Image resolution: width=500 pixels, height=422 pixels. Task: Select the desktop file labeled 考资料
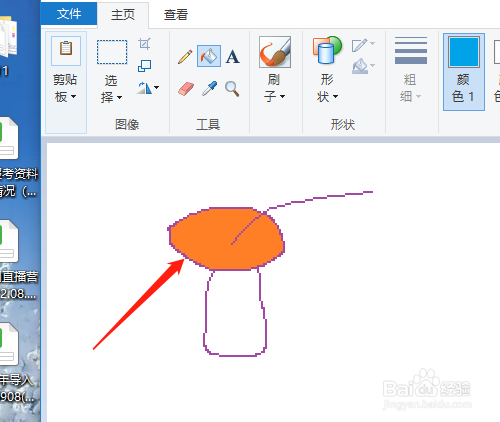coord(17,157)
